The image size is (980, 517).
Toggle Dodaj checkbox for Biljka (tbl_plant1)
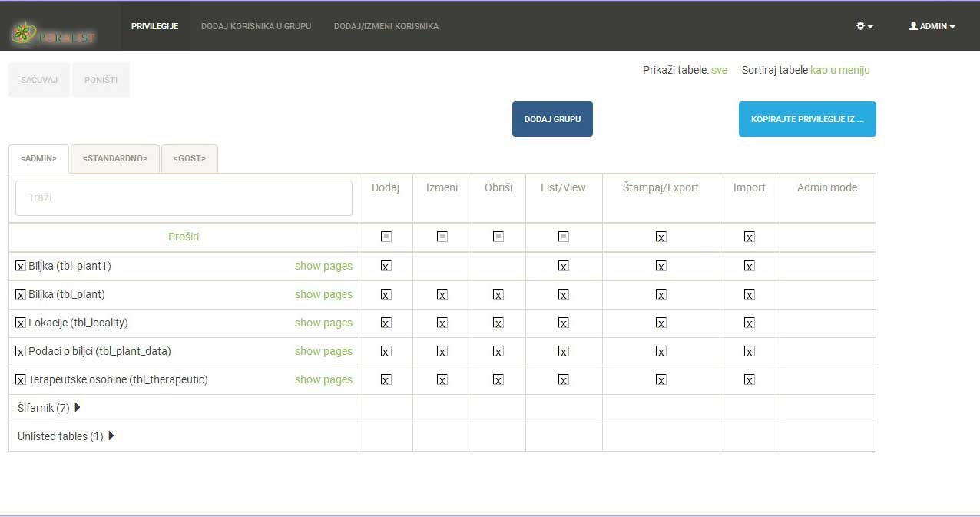[x=386, y=267]
